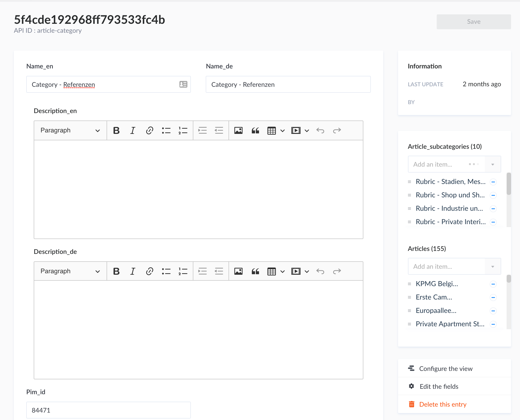Viewport: 520px width, 420px height.
Task: Insert an image in Description_en editor
Action: point(238,130)
